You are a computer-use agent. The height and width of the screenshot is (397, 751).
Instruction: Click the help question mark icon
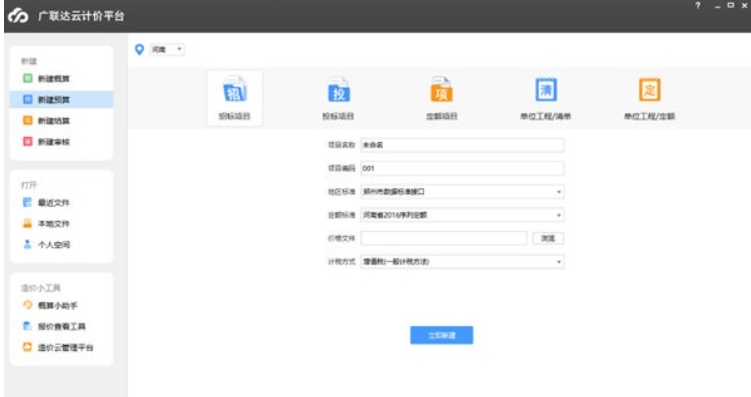(698, 5)
